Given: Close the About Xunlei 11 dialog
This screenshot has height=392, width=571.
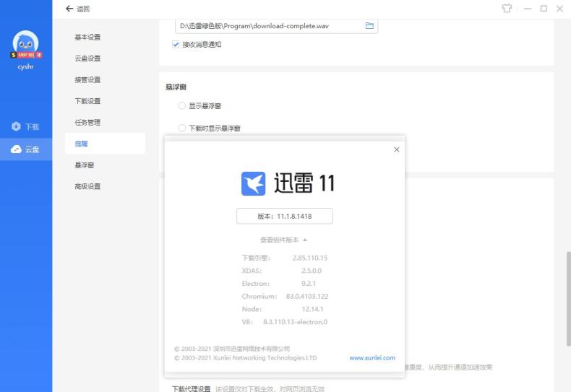Looking at the screenshot, I should [396, 149].
